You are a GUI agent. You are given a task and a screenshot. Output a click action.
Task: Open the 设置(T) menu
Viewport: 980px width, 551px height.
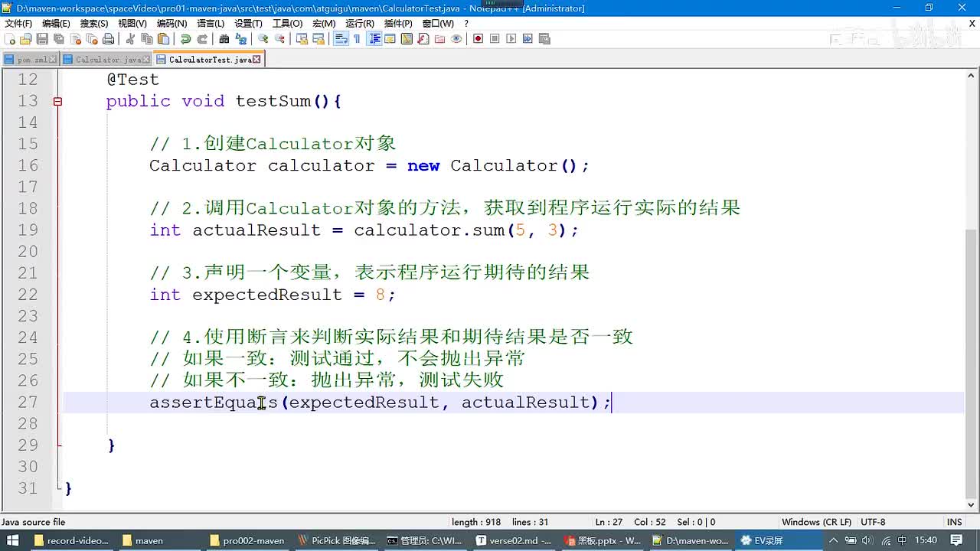pos(248,24)
